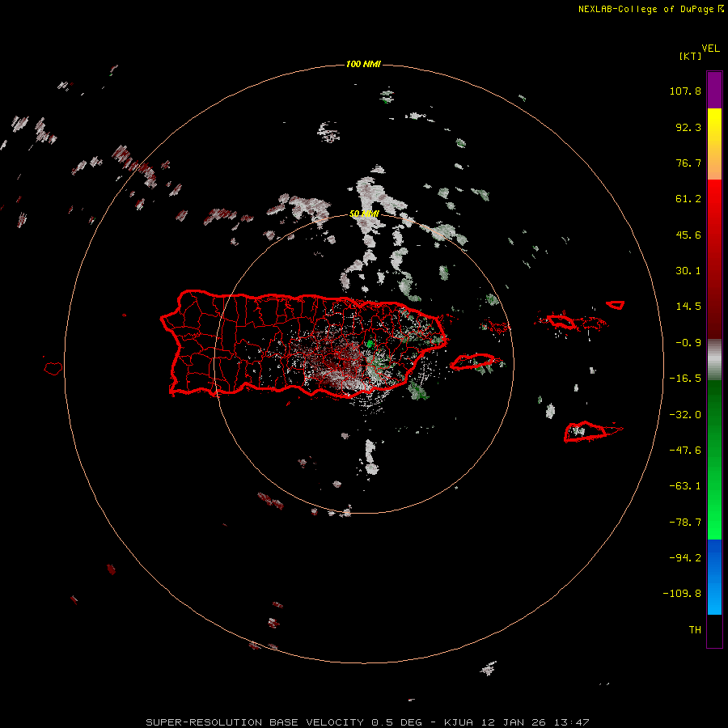
Task: Click the [KT] units label
Action: tap(690, 56)
